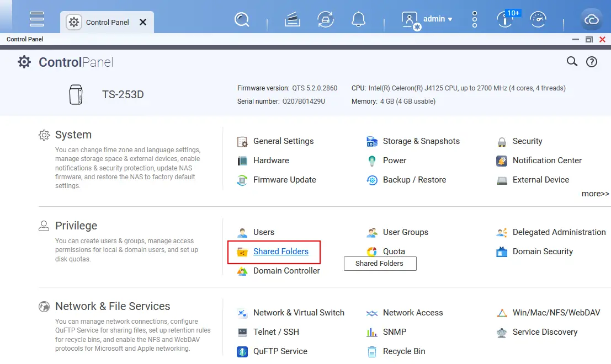Open Service Discovery
The height and width of the screenshot is (364, 611).
pyautogui.click(x=537, y=332)
